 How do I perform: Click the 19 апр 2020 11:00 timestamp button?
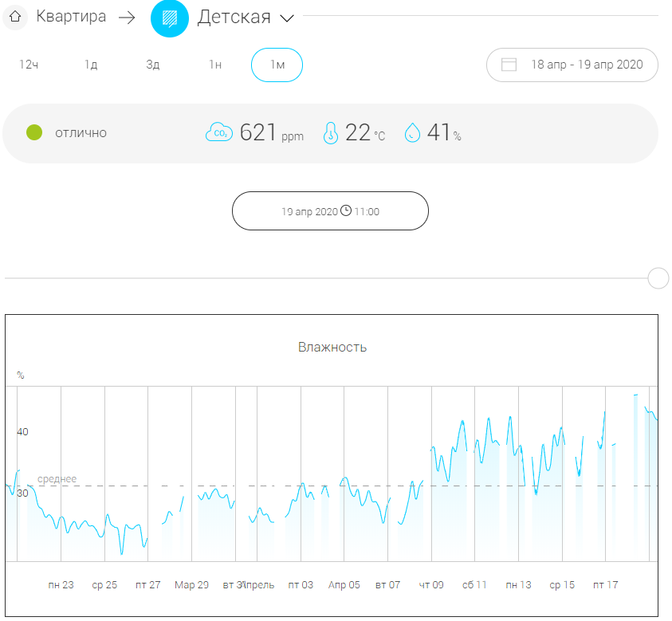coord(330,211)
